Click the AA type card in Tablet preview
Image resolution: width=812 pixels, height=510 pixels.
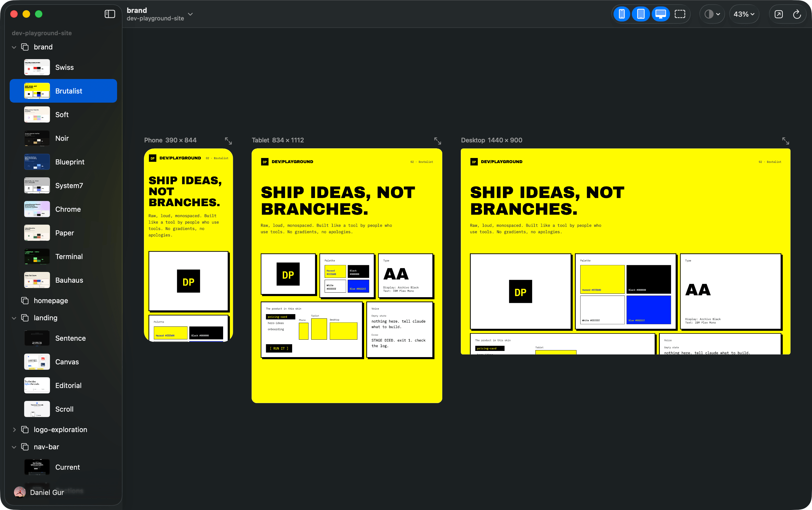click(x=405, y=276)
